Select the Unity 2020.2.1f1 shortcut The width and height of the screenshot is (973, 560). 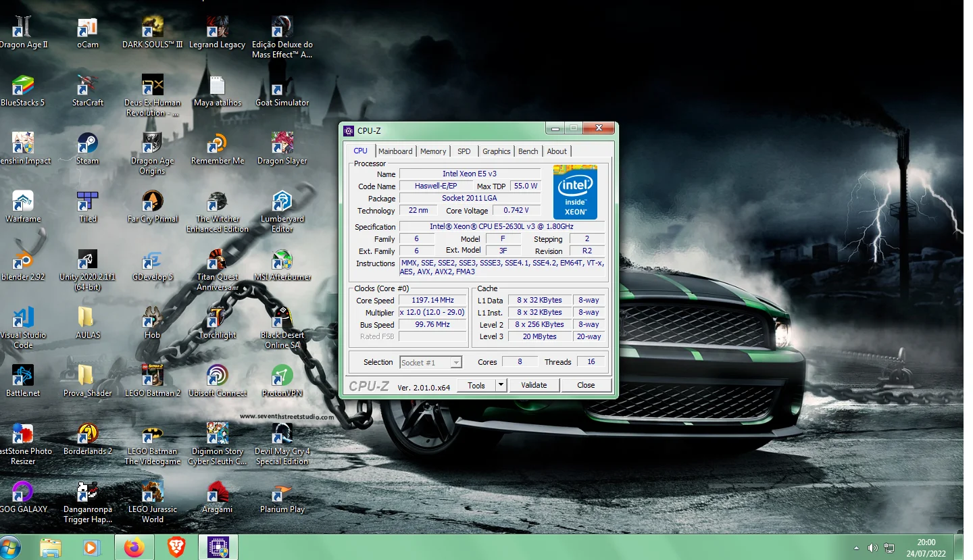(87, 261)
